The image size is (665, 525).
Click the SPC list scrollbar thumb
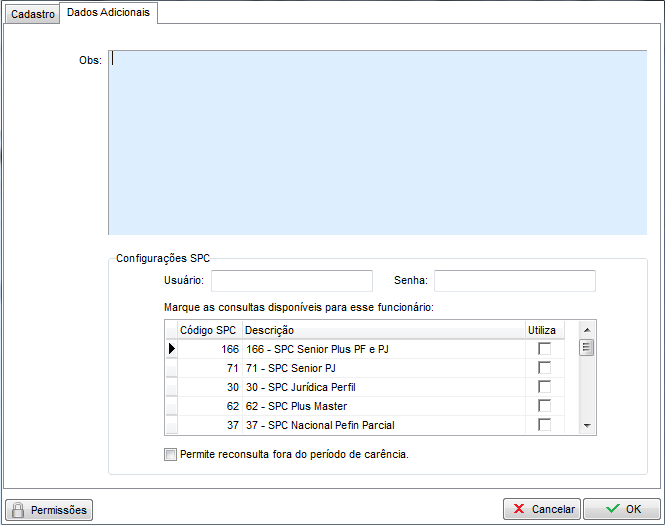point(588,348)
